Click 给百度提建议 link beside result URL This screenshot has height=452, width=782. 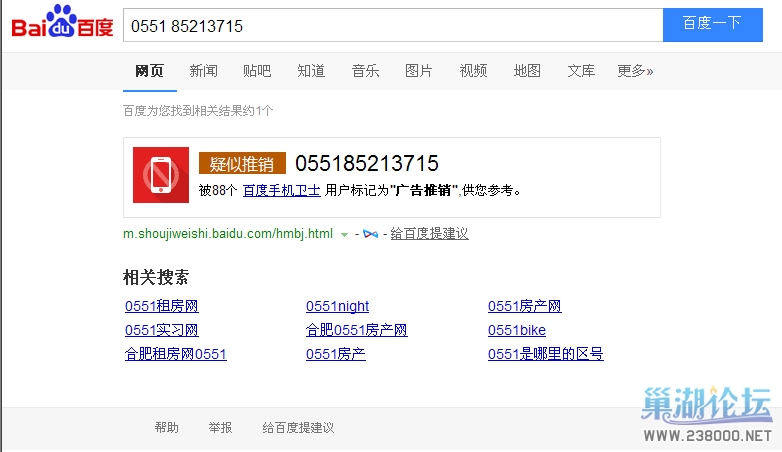pyautogui.click(x=429, y=233)
